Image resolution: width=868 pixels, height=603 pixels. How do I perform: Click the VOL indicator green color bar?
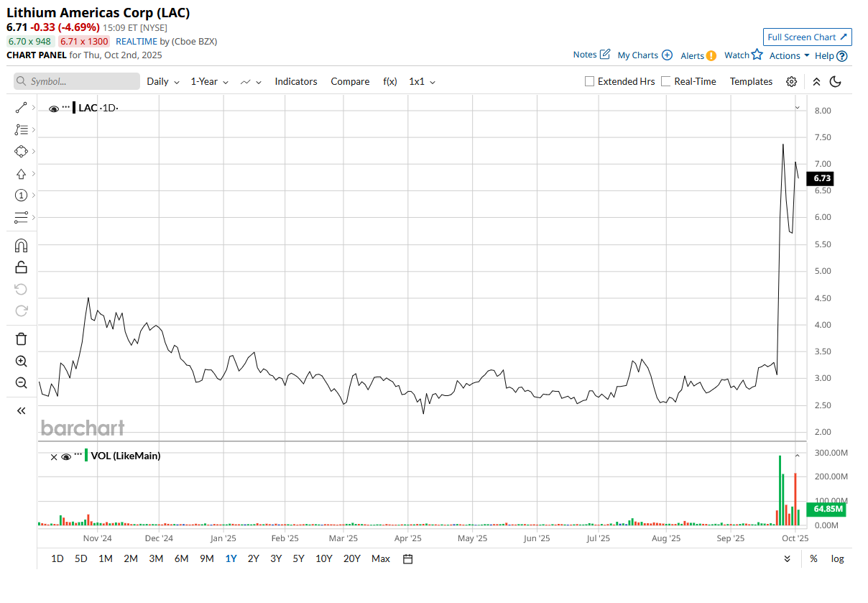tap(86, 455)
